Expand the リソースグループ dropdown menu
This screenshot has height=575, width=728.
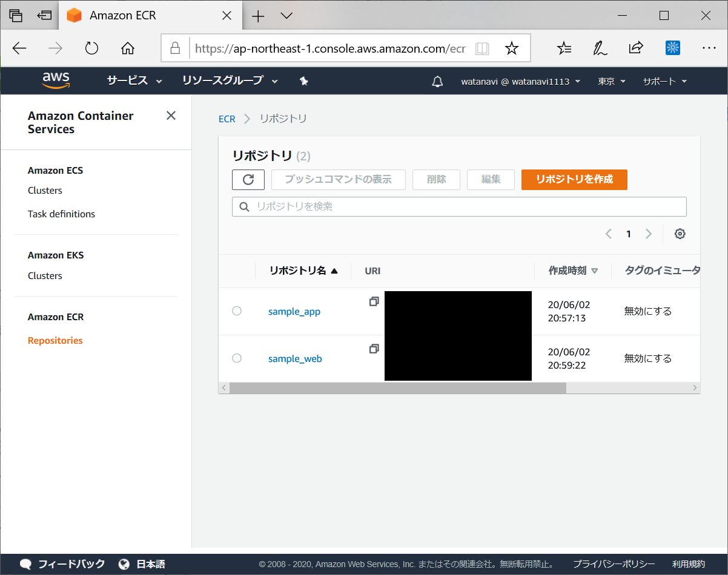click(x=230, y=80)
